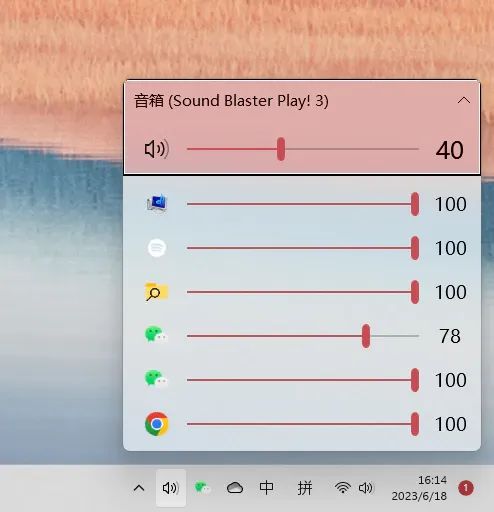Screen dimensions: 494x512
Task: Open the Wi-Fi network tray icon
Action: tap(343, 488)
